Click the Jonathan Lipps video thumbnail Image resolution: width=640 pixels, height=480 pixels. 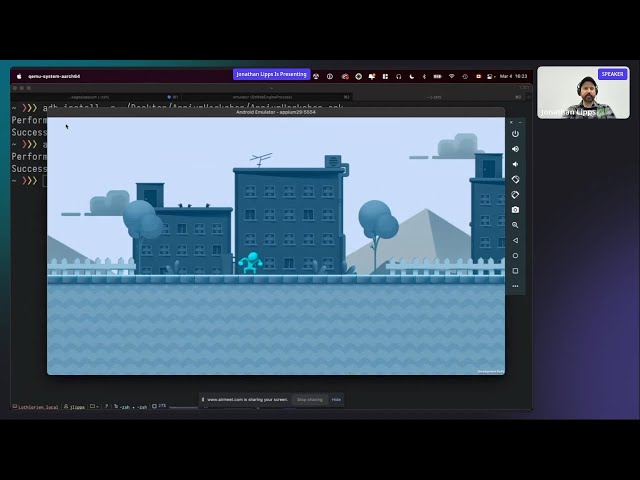(583, 93)
